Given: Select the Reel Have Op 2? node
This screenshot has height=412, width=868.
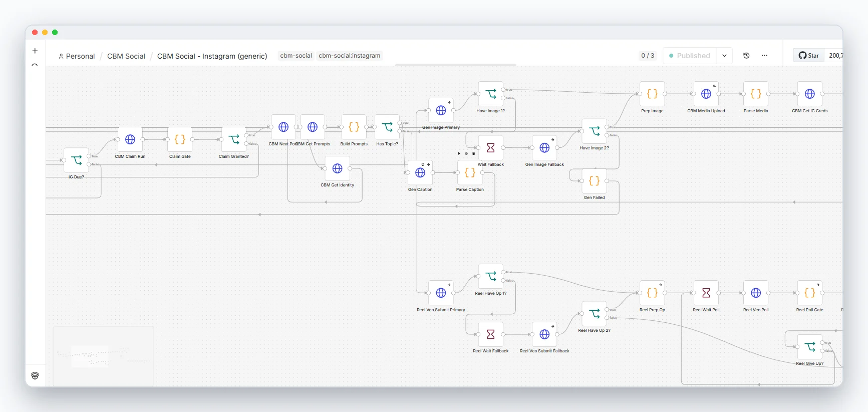Looking at the screenshot, I should pos(595,314).
